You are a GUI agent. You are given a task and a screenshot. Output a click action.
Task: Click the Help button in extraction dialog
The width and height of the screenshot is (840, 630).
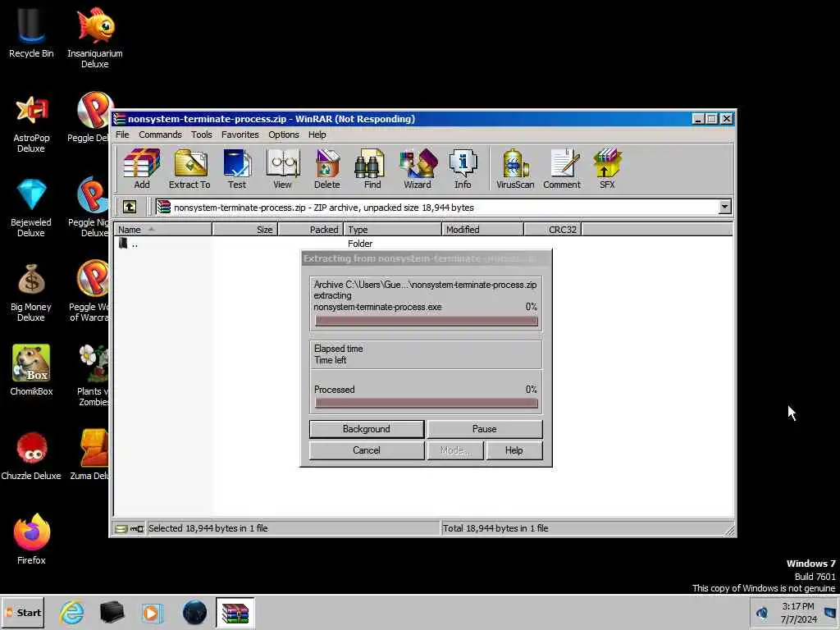click(x=514, y=450)
